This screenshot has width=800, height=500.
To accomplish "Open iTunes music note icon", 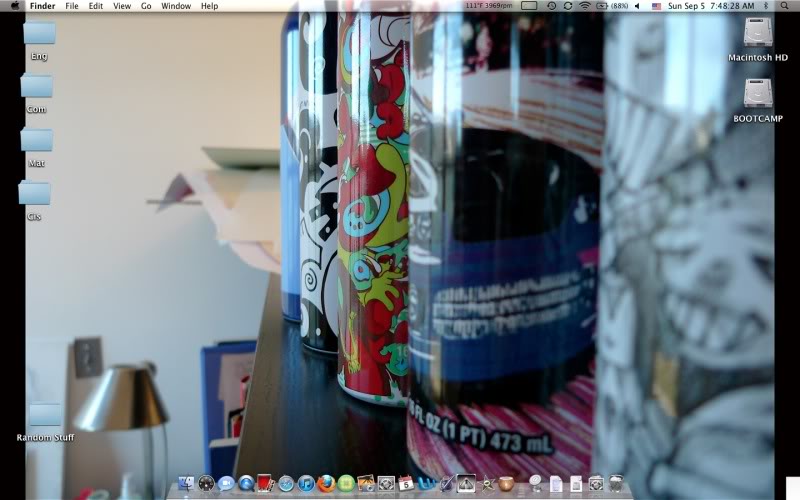I will click(306, 483).
